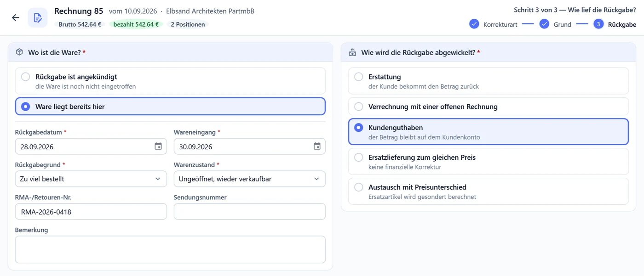Click the RMA-/Retouren-Nr. input field
Screen dimensions: 644x276
pos(91,212)
